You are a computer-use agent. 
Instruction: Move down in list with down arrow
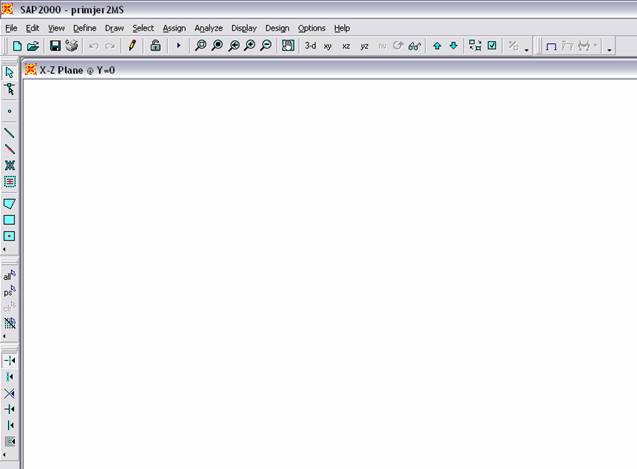(x=453, y=46)
